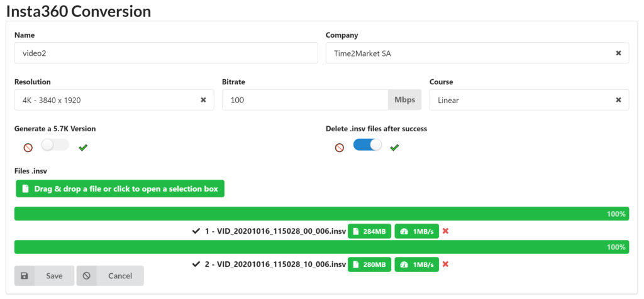Click red prohibit icon beside Delete .insv toggle
The height and width of the screenshot is (299, 644).
tap(339, 148)
